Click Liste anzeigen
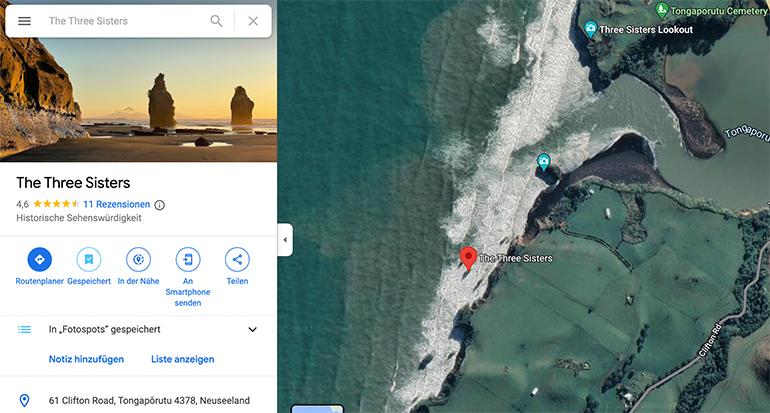 click(x=183, y=359)
